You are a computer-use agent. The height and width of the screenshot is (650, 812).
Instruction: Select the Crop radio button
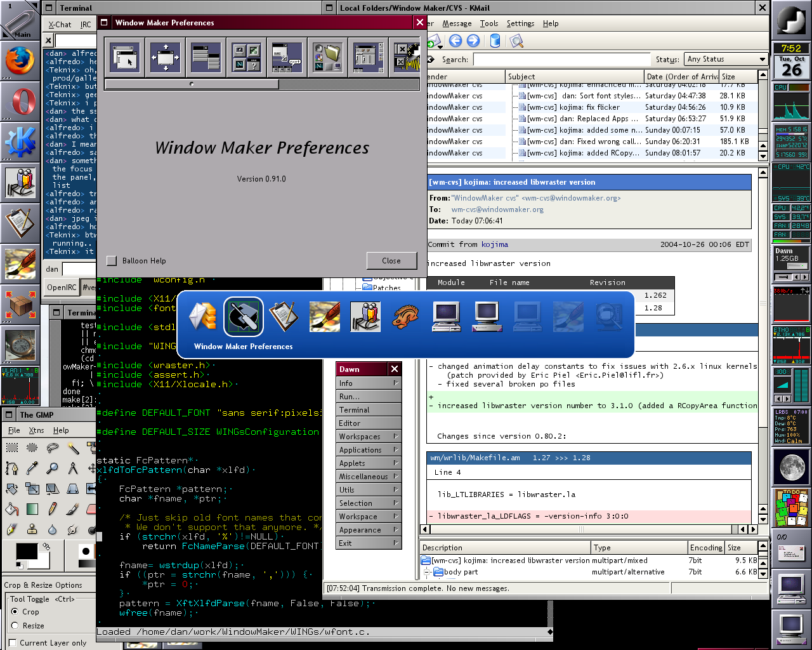15,612
